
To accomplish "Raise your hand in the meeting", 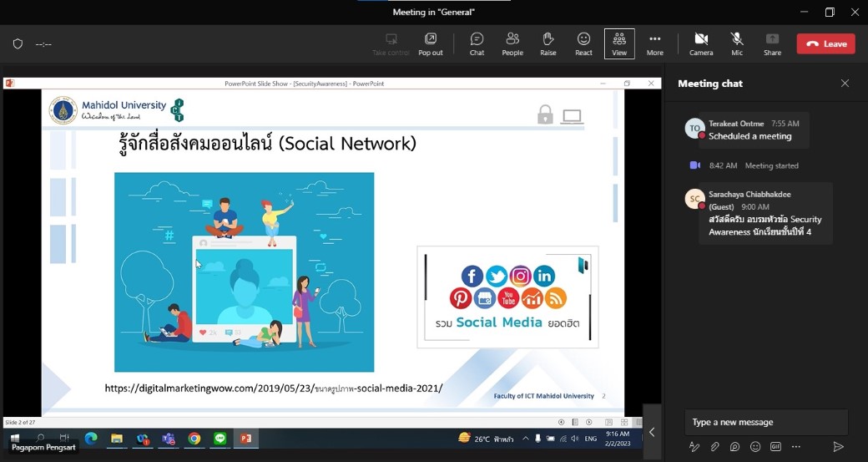I will coord(548,43).
